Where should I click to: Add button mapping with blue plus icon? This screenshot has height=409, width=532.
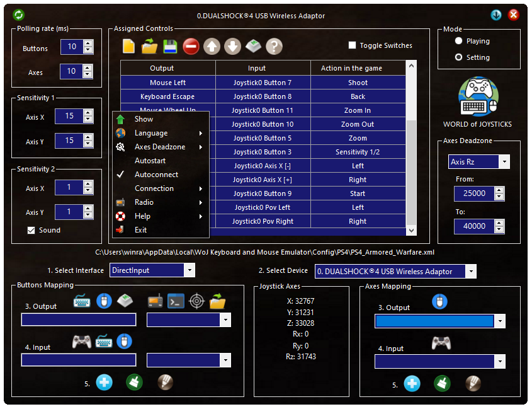pyautogui.click(x=104, y=383)
